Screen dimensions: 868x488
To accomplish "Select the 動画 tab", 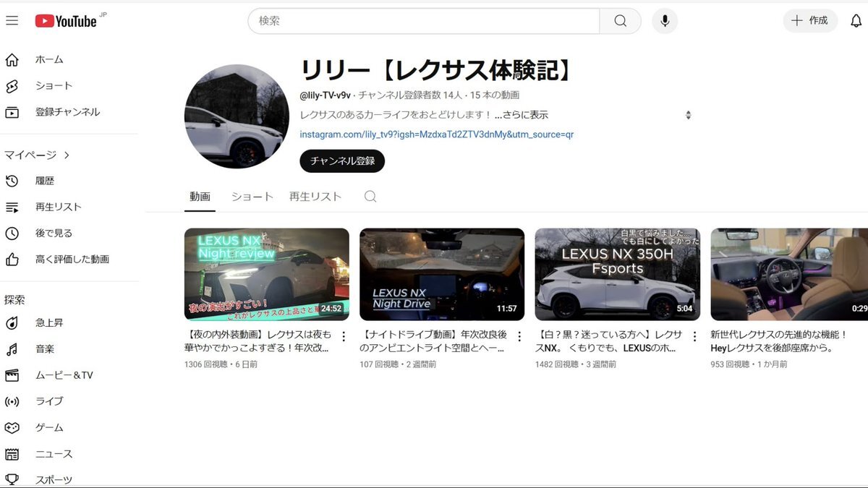I will pos(200,197).
